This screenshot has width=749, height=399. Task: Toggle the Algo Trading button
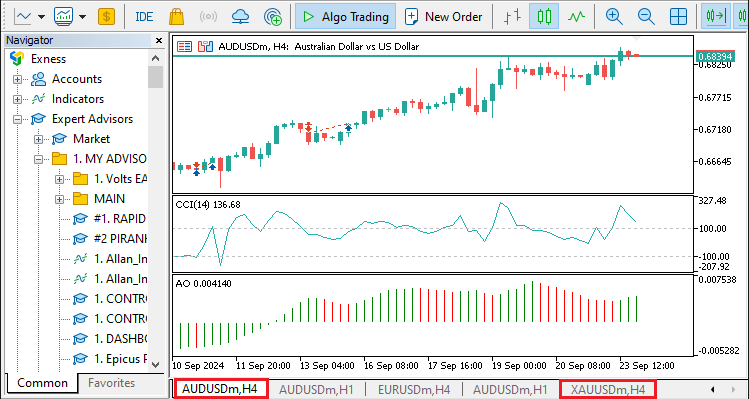346,17
